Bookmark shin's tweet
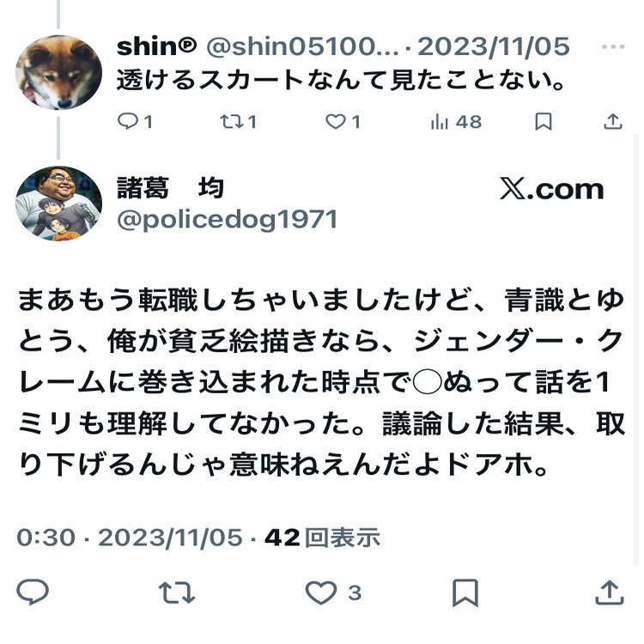644x644 pixels. coord(543,122)
